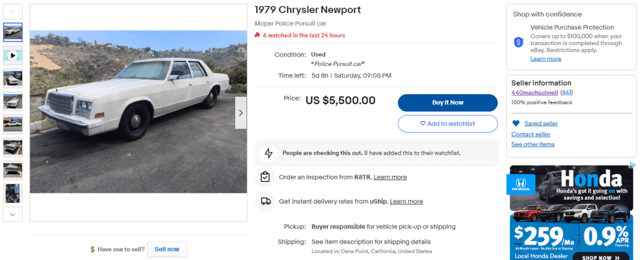644x260 pixels.
Task: Click the dollar sign sell icon
Action: (x=92, y=249)
